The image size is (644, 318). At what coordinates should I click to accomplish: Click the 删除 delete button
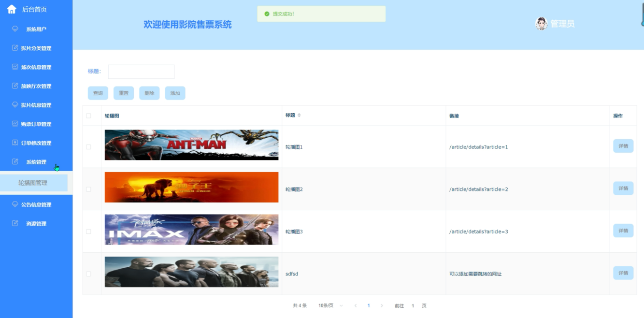coord(149,93)
